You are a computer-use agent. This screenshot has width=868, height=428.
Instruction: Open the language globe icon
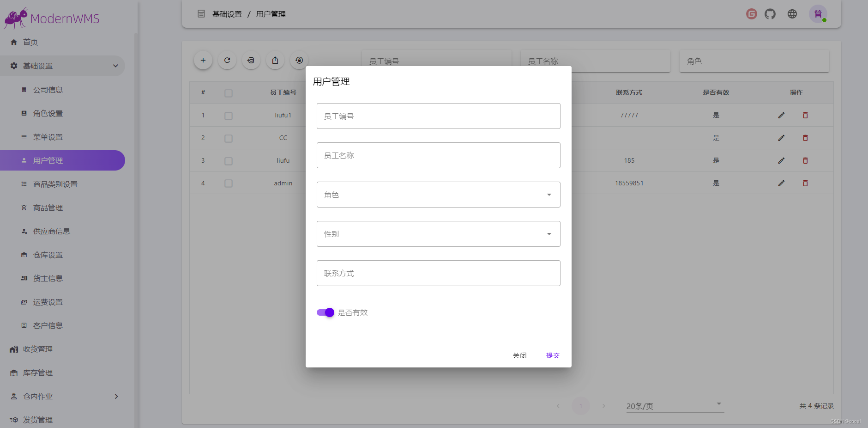tap(792, 14)
